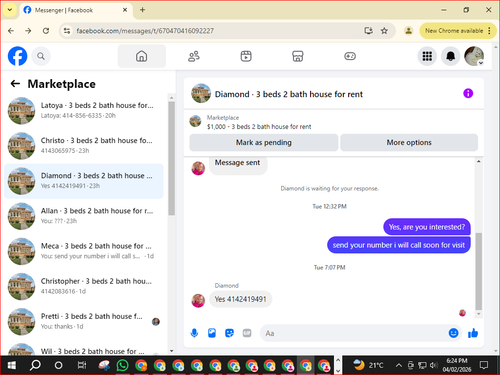This screenshot has width=500, height=375.
Task: Click Diamond avatar beside Message sent
Action: pyautogui.click(x=198, y=168)
